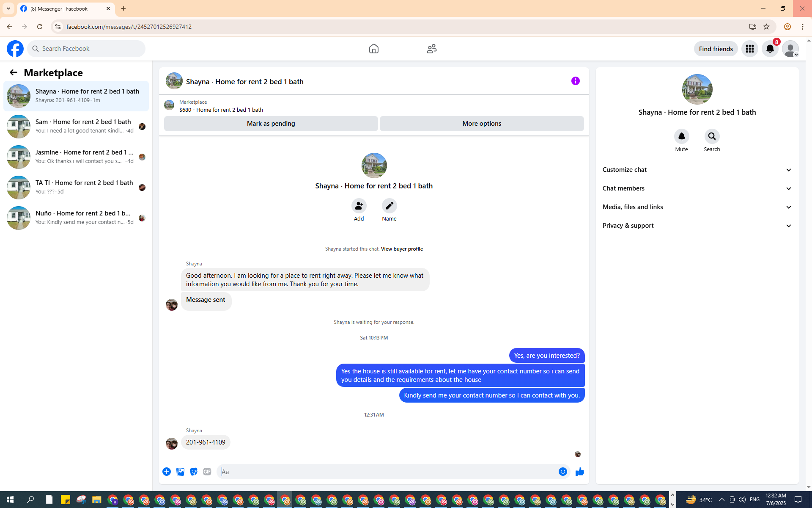Expand Media, files and links section
Image resolution: width=812 pixels, height=508 pixels.
tap(697, 207)
